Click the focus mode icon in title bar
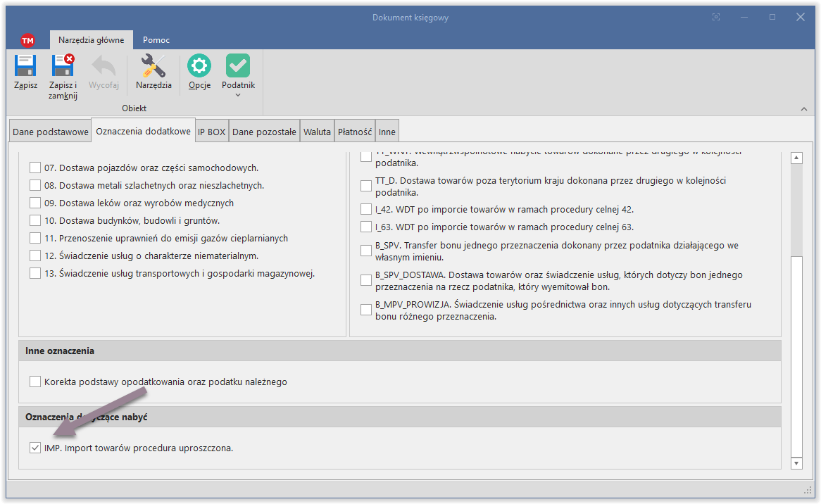Viewport: 821px width, 504px height. point(716,17)
